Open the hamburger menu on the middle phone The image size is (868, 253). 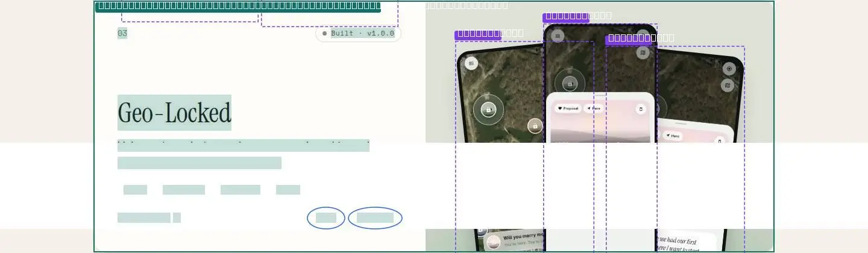558,36
